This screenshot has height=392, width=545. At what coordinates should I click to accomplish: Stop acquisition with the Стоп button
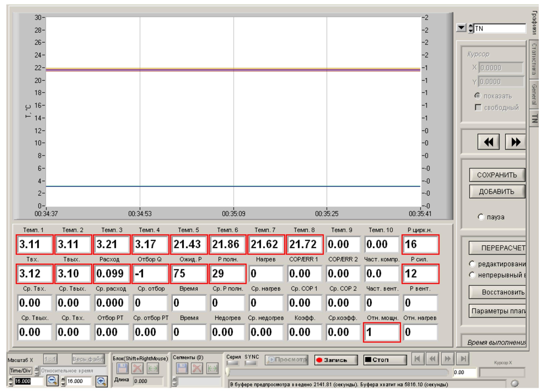pyautogui.click(x=385, y=360)
